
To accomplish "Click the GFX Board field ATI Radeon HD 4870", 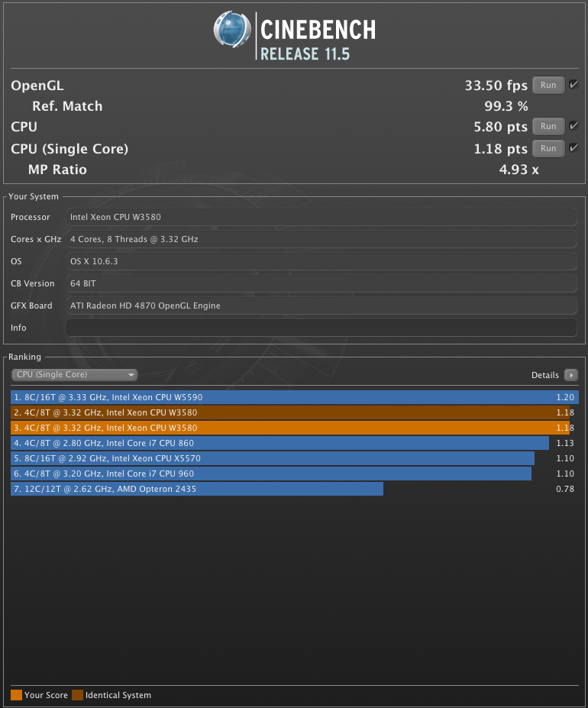I will [321, 306].
